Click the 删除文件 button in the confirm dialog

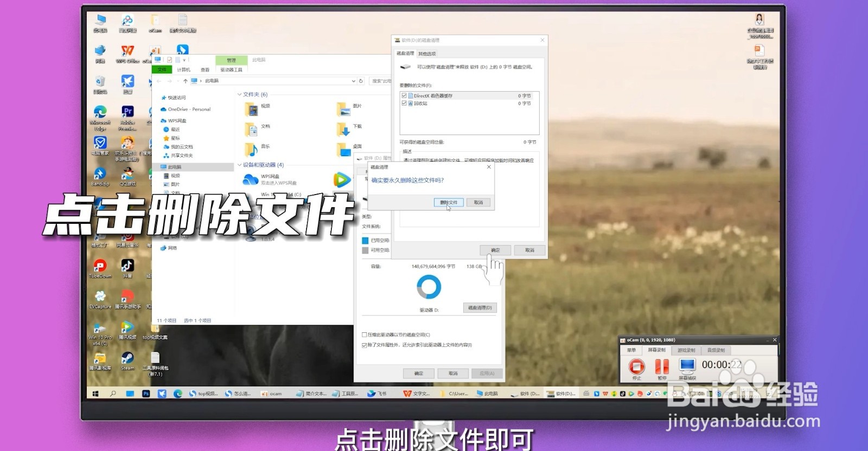tap(449, 202)
